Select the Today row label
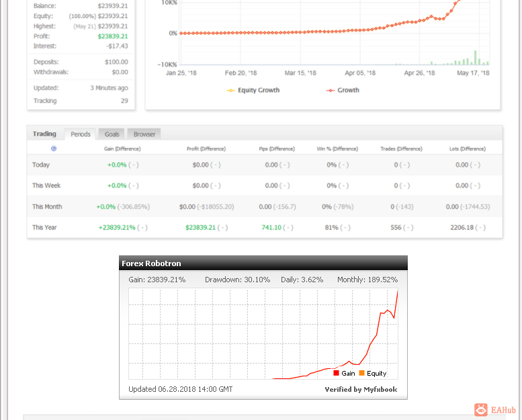Image resolution: width=522 pixels, height=420 pixels. (41, 165)
